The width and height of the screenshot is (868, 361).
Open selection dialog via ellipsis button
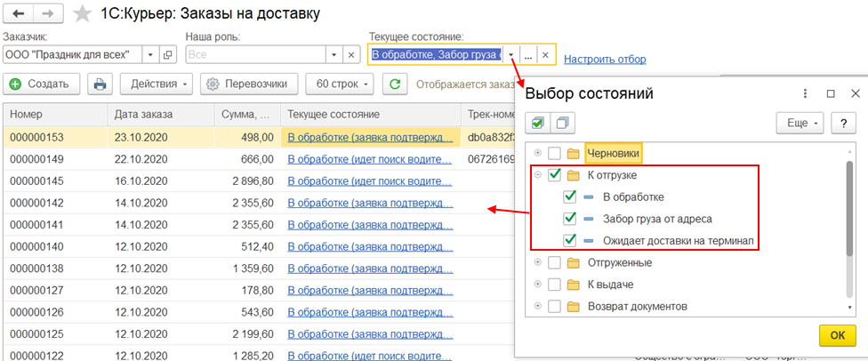click(528, 55)
